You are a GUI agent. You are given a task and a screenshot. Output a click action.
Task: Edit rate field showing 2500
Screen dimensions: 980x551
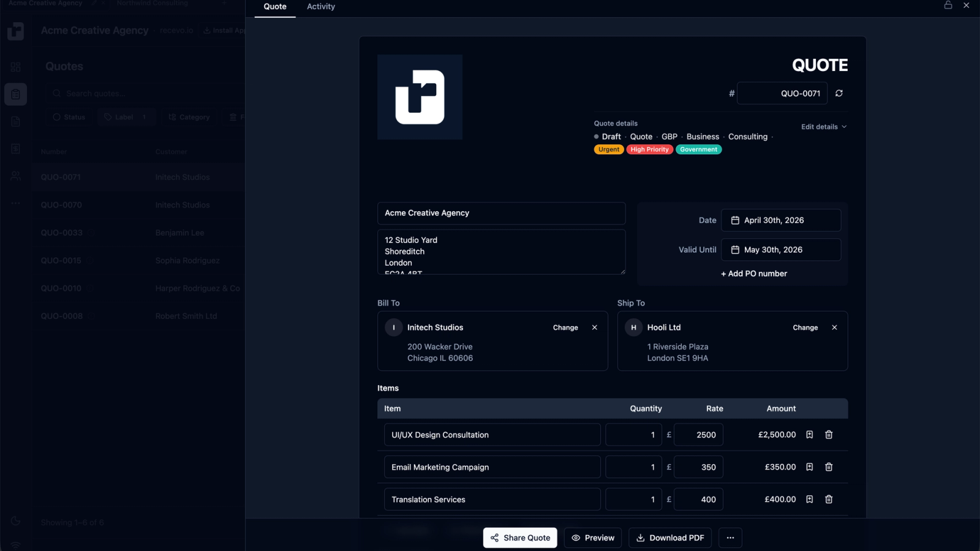698,435
